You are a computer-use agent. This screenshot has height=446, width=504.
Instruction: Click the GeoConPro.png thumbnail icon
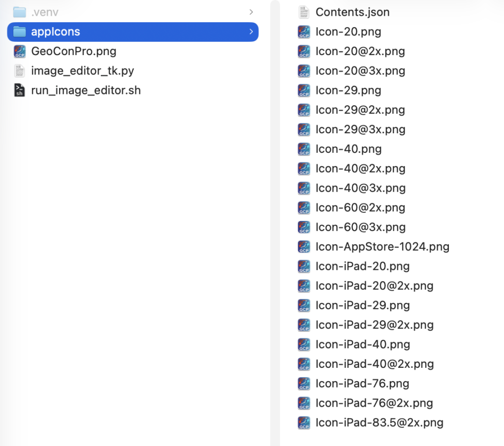(20, 51)
